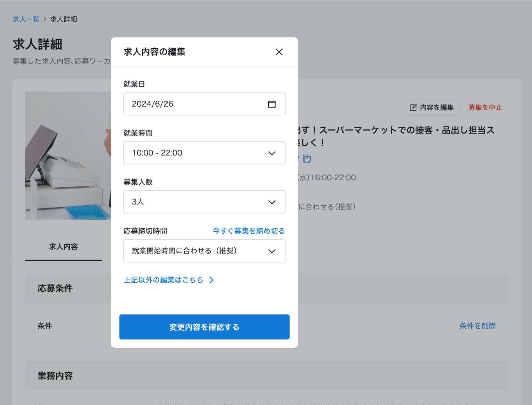Image resolution: width=532 pixels, height=405 pixels.
Task: Go to 求人一覧 in the breadcrumb
Action: (26, 19)
